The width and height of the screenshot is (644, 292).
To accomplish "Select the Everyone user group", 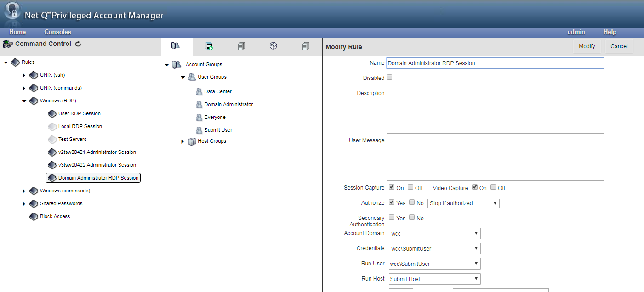I will coord(215,117).
